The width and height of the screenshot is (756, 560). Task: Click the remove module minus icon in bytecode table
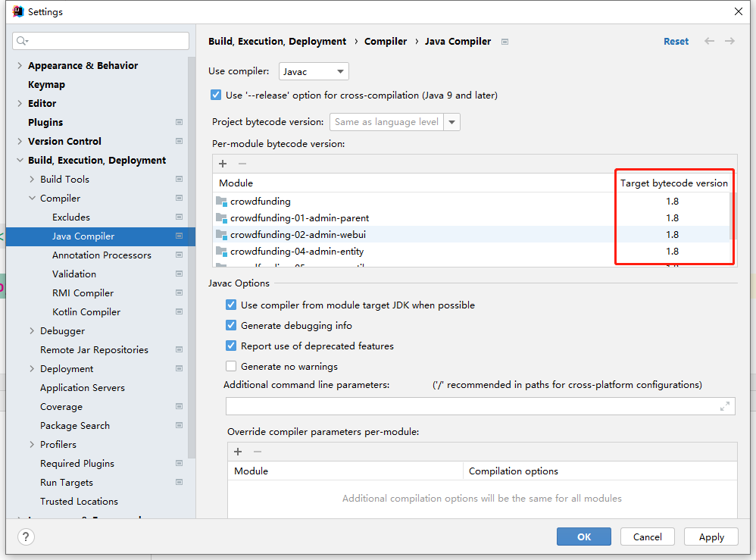(x=242, y=164)
